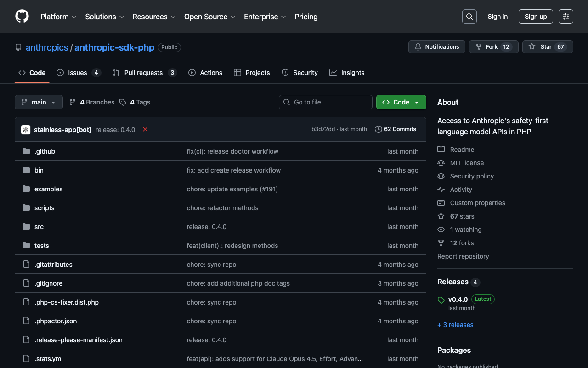Screen dimensions: 588x368
Task: Open search with the magnifier icon
Action: (x=469, y=17)
